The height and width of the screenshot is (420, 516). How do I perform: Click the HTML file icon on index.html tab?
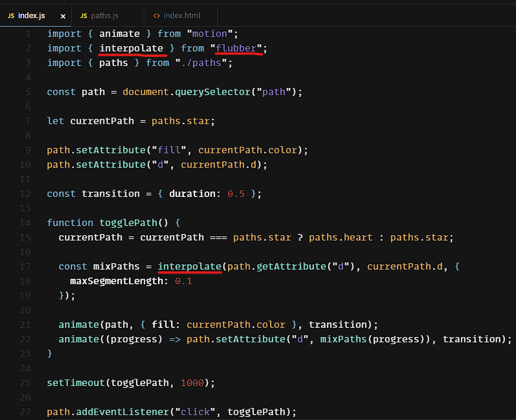(156, 15)
